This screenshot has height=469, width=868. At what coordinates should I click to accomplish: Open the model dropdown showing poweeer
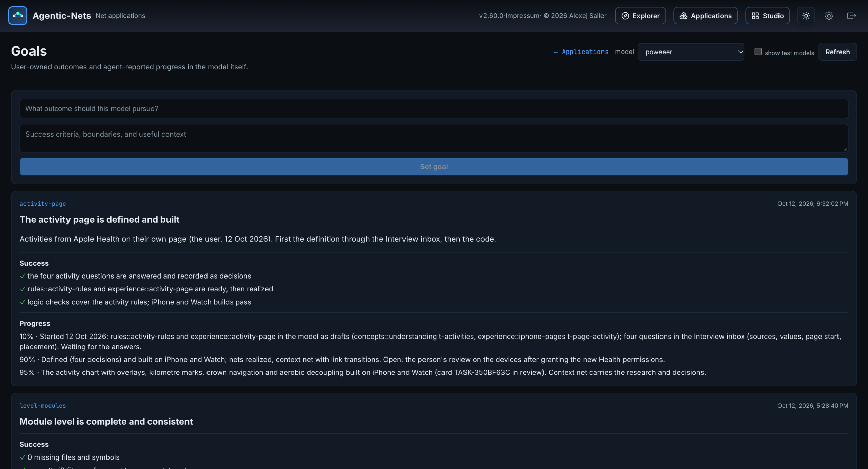pos(691,52)
